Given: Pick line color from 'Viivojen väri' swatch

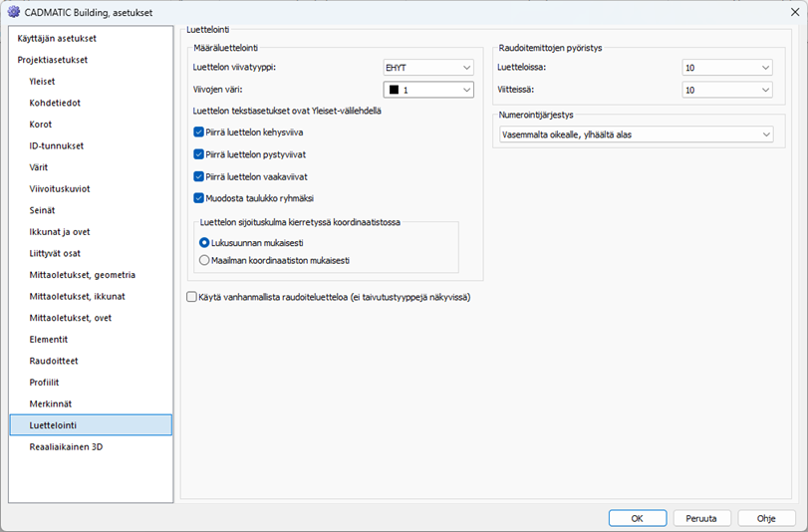Looking at the screenshot, I should tap(428, 90).
